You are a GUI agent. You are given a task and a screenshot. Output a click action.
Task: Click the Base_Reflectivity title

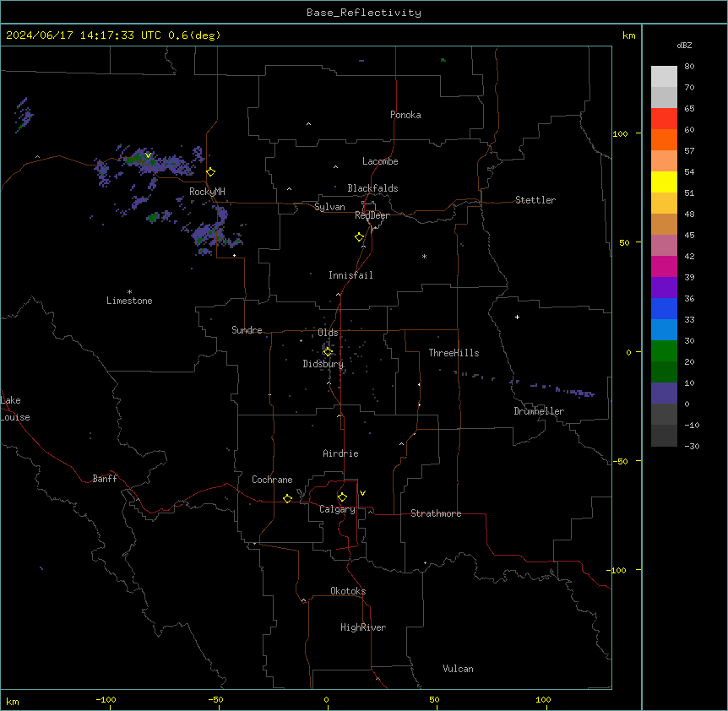point(364,13)
